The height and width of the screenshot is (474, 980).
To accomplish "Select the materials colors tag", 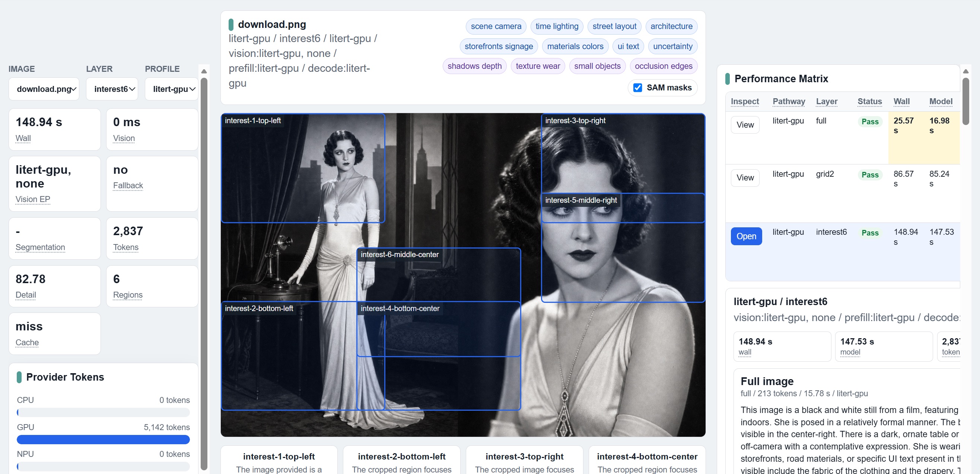I will point(575,47).
